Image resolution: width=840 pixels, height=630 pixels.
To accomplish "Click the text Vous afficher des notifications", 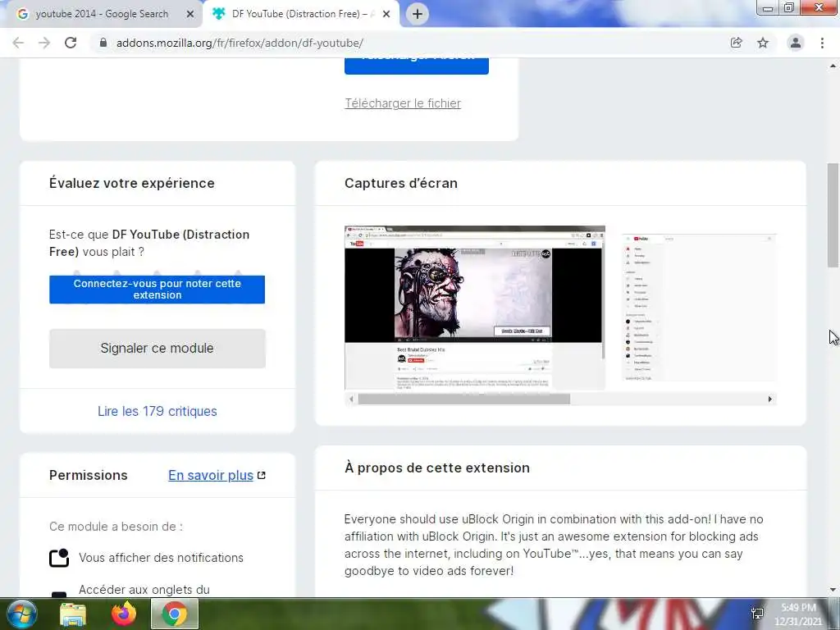I will coord(162,558).
